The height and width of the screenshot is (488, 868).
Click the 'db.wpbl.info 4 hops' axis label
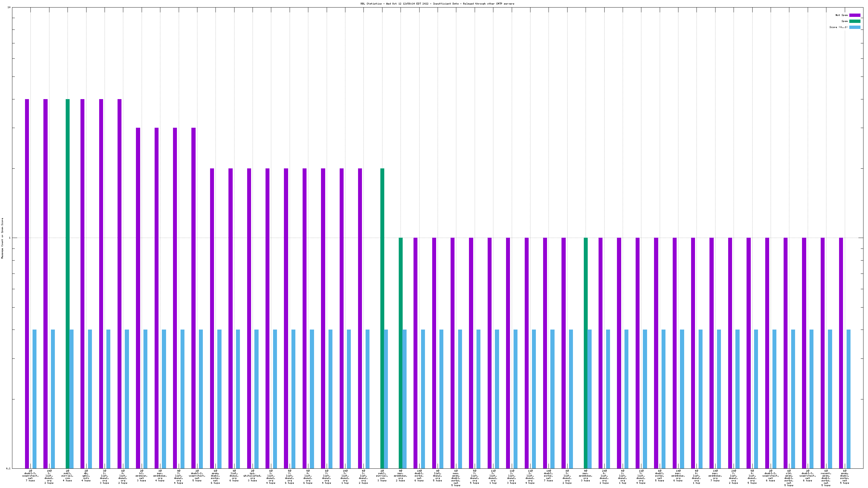86,476
